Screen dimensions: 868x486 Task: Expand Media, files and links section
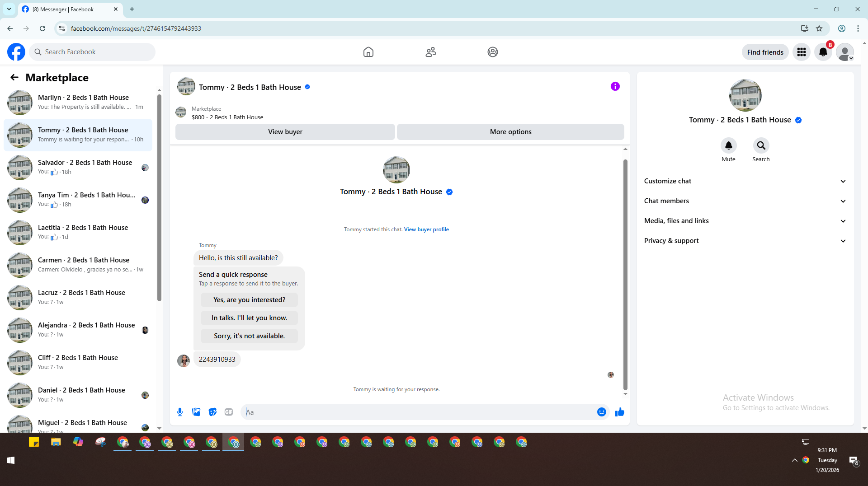[x=745, y=221]
